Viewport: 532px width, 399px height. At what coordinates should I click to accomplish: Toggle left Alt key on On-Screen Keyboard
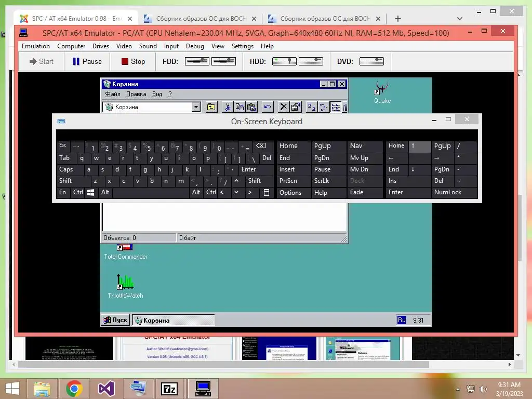(x=105, y=192)
